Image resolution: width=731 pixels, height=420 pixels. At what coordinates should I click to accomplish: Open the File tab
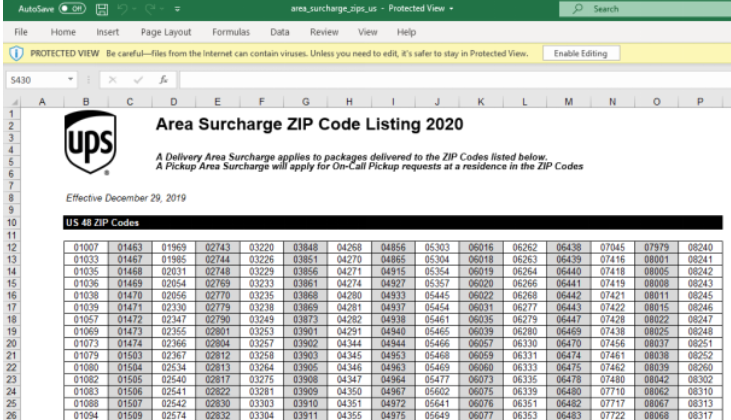click(21, 32)
